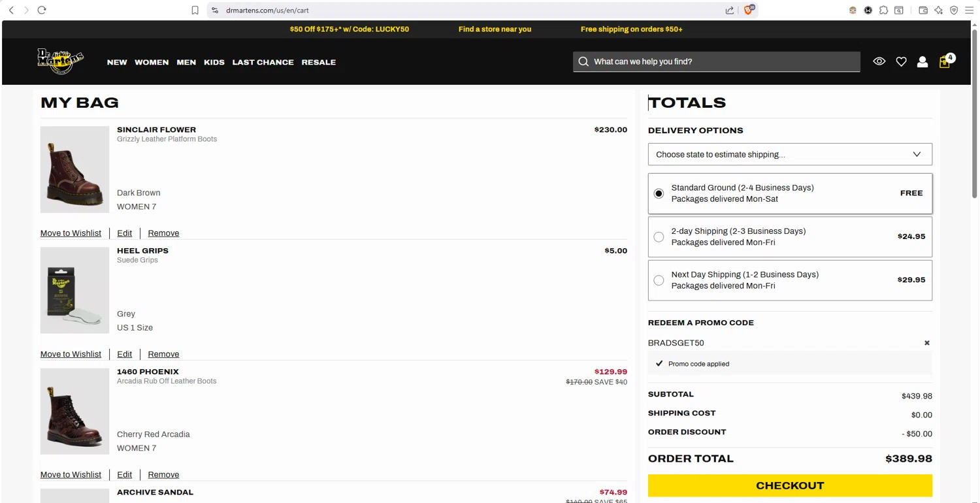Click the browser forward arrow
The height and width of the screenshot is (503, 980).
click(x=26, y=10)
